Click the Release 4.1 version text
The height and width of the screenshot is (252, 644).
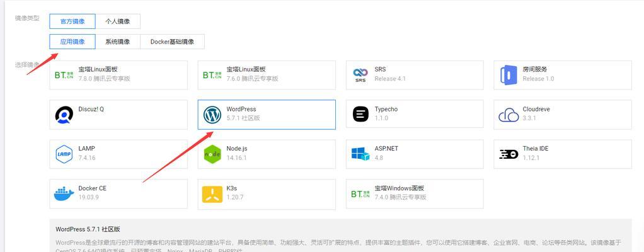(x=390, y=78)
